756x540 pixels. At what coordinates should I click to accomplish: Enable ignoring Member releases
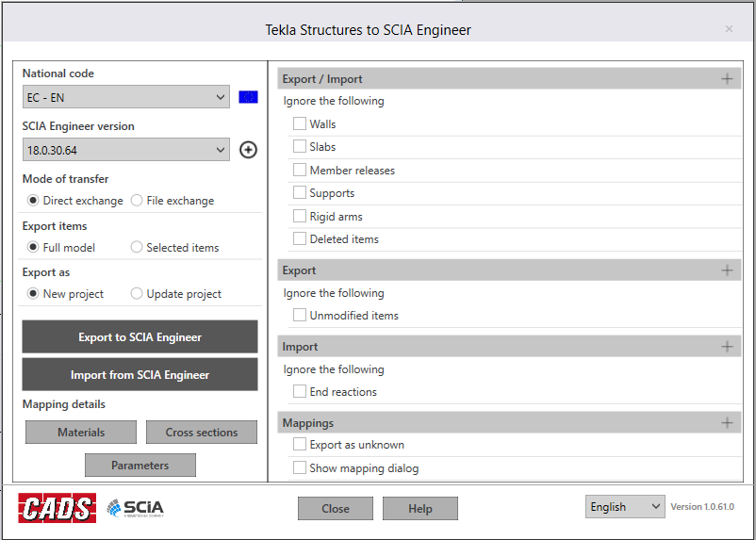click(x=300, y=170)
